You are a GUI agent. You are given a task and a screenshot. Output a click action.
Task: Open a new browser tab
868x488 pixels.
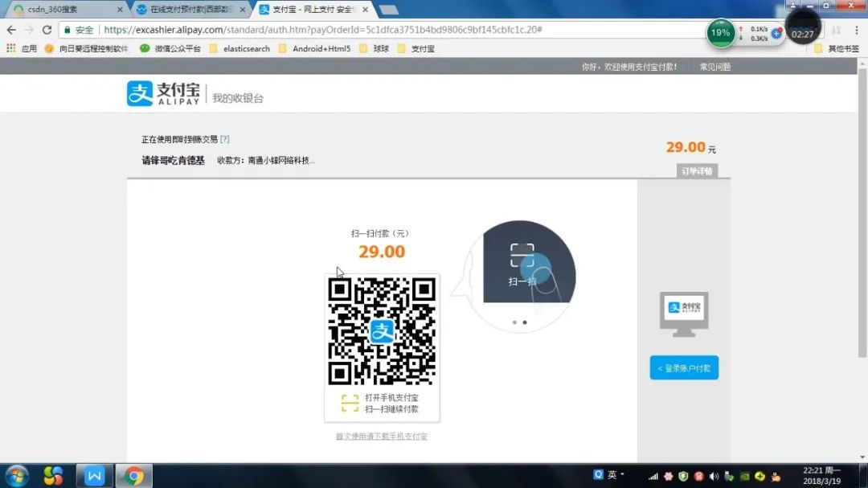point(389,10)
